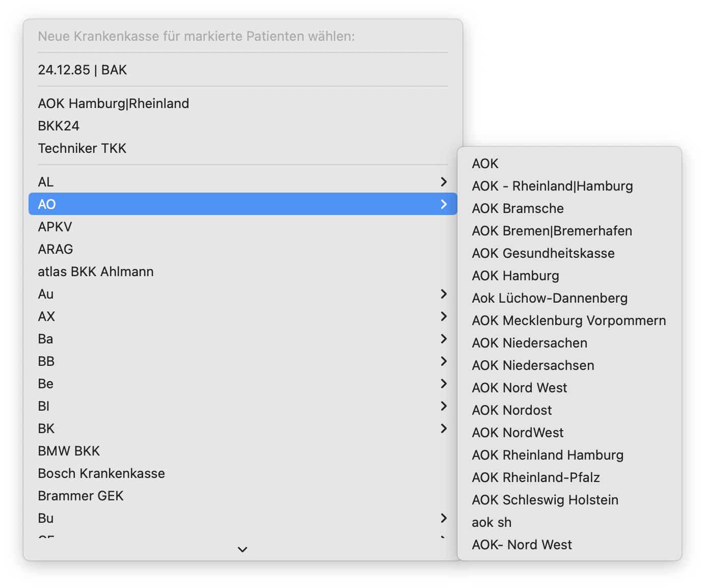
Task: Select AOK Rheinland-Pfalz option
Action: tap(536, 477)
